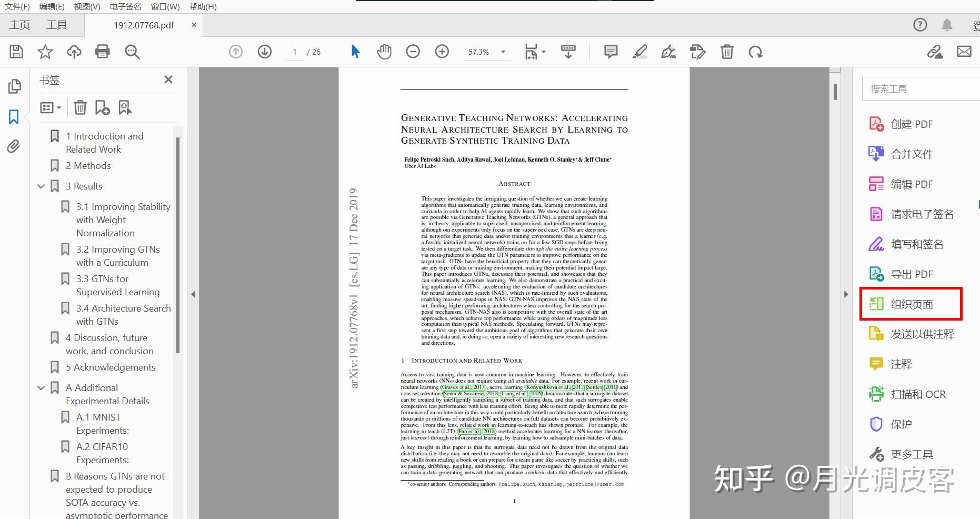Collapse 'A Additional Experimental Details' bookmark
The width and height of the screenshot is (980, 519).
point(41,388)
